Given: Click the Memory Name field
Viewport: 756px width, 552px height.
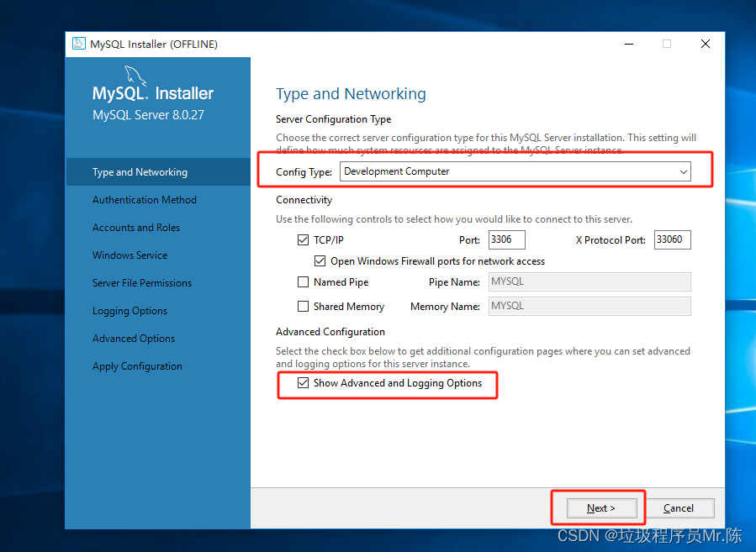Looking at the screenshot, I should pyautogui.click(x=589, y=307).
